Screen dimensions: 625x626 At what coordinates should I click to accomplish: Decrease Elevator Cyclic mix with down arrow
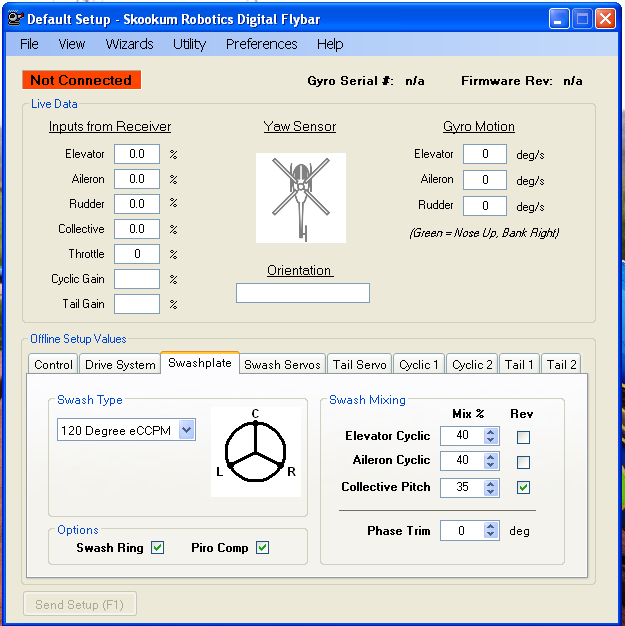[x=491, y=440]
